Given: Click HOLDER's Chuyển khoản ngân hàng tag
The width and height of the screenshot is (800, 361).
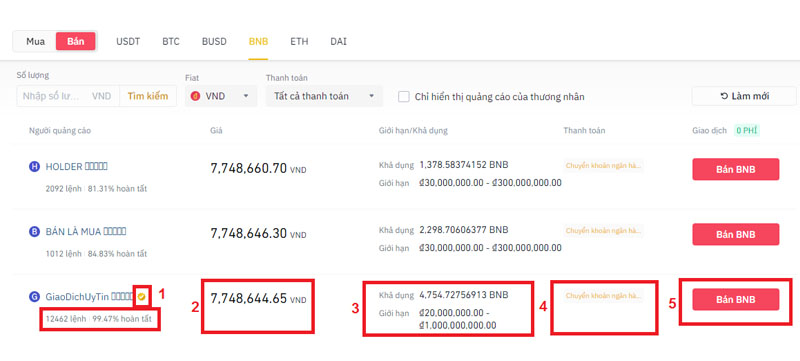Looking at the screenshot, I should tap(604, 165).
